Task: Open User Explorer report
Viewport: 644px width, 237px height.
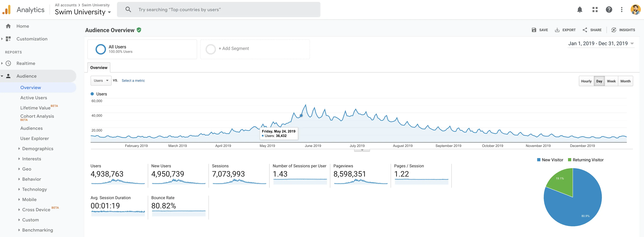Action: (34, 138)
